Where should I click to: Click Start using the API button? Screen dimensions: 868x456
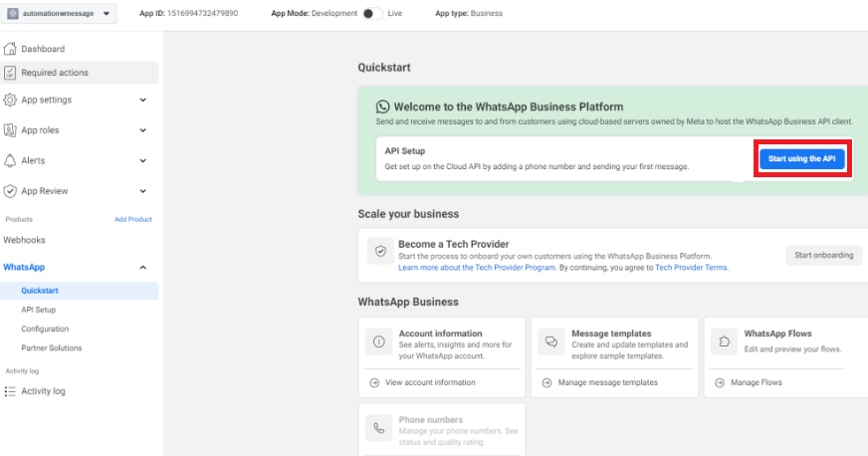801,159
